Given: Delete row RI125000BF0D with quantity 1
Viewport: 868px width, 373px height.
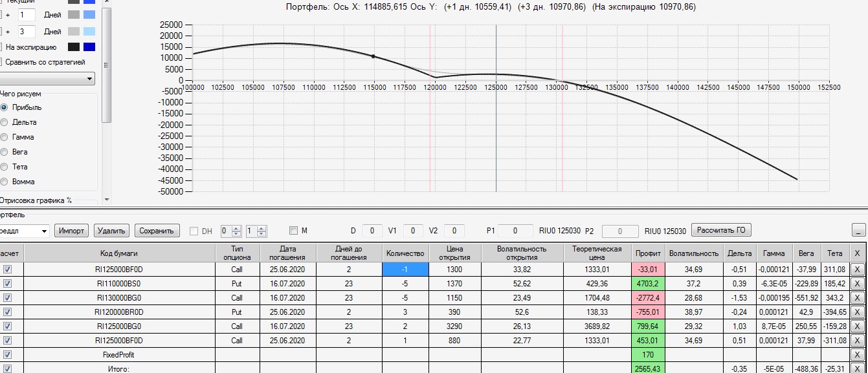Looking at the screenshot, I should [x=857, y=340].
